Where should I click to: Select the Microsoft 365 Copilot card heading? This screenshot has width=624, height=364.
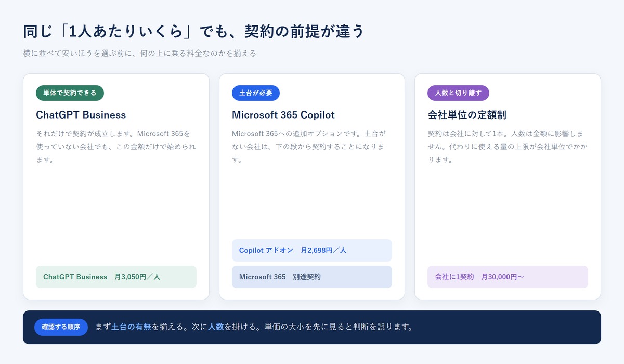(283, 115)
